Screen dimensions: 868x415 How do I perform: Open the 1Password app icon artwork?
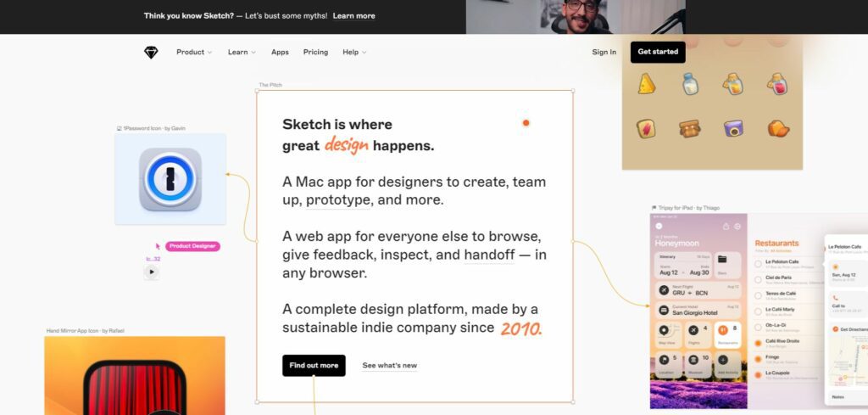[170, 179]
